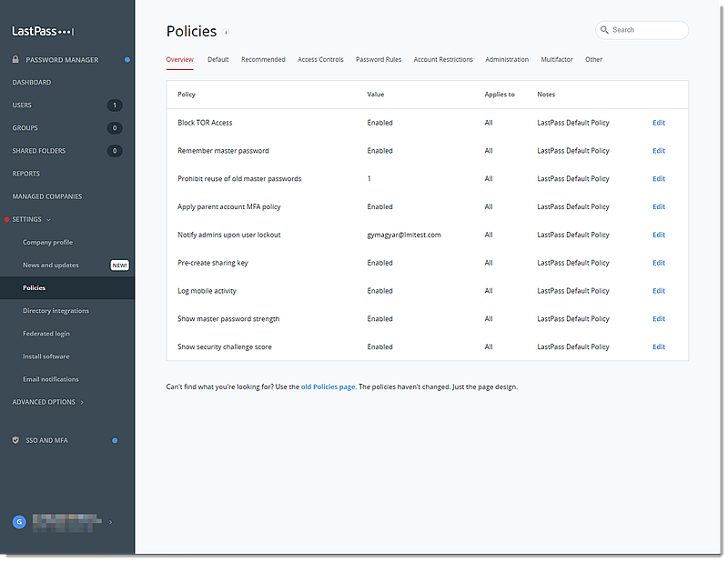This screenshot has height=562, width=728.
Task: Click the Block TOR Access policy name
Action: [205, 123]
